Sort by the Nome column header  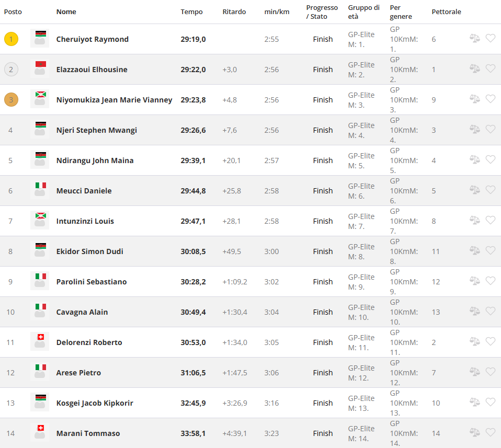(x=66, y=12)
